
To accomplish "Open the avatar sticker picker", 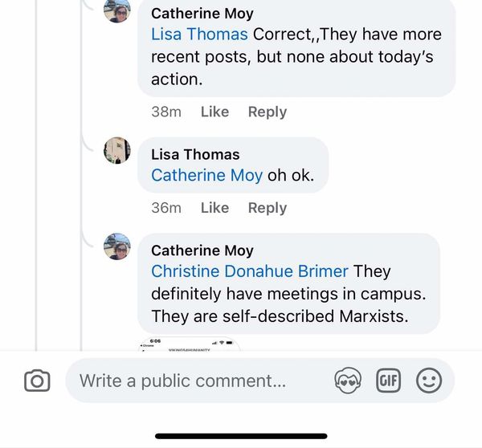I will coord(348,381).
